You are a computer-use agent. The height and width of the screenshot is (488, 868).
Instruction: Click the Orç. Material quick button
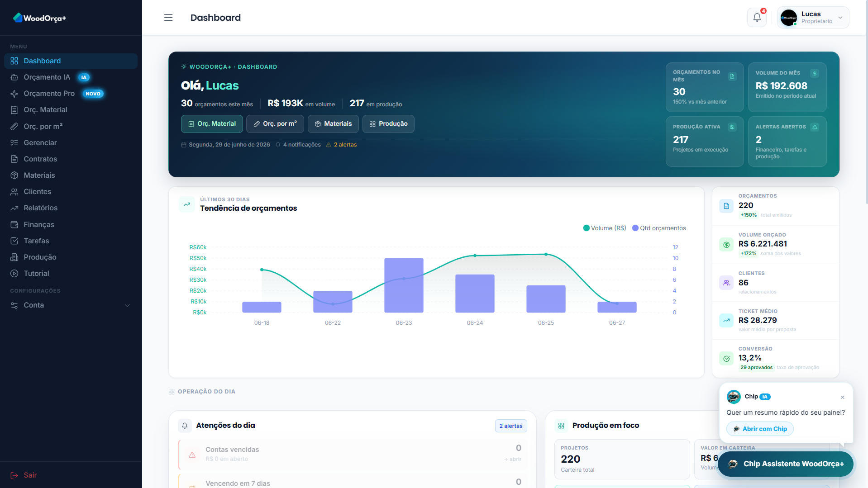click(x=212, y=124)
